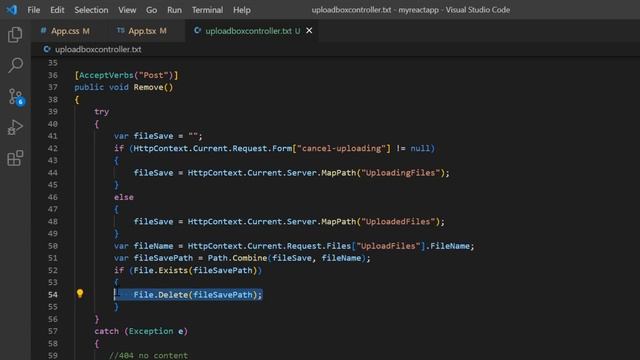Image resolution: width=640 pixels, height=360 pixels.
Task: Open the Run menu
Action: 174,10
